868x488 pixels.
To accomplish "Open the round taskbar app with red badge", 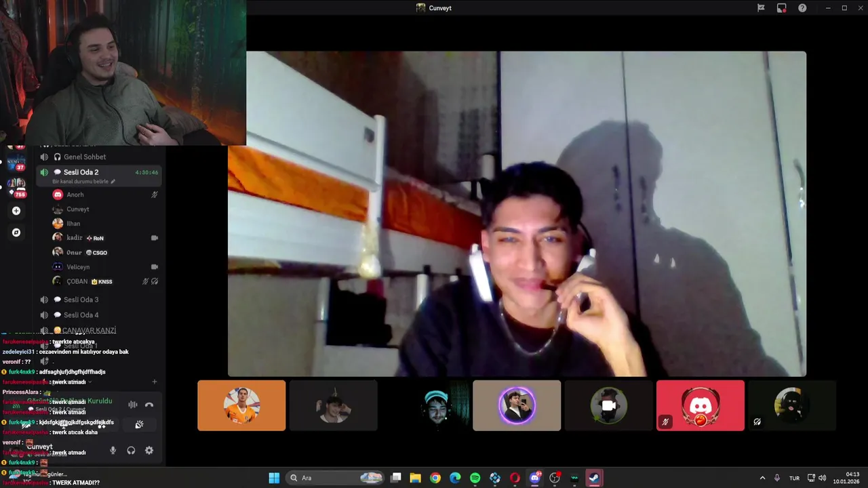I will click(x=555, y=478).
